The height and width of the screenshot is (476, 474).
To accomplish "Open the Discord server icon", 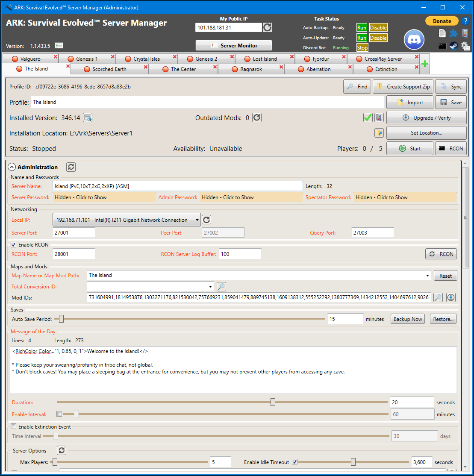I will 414,40.
